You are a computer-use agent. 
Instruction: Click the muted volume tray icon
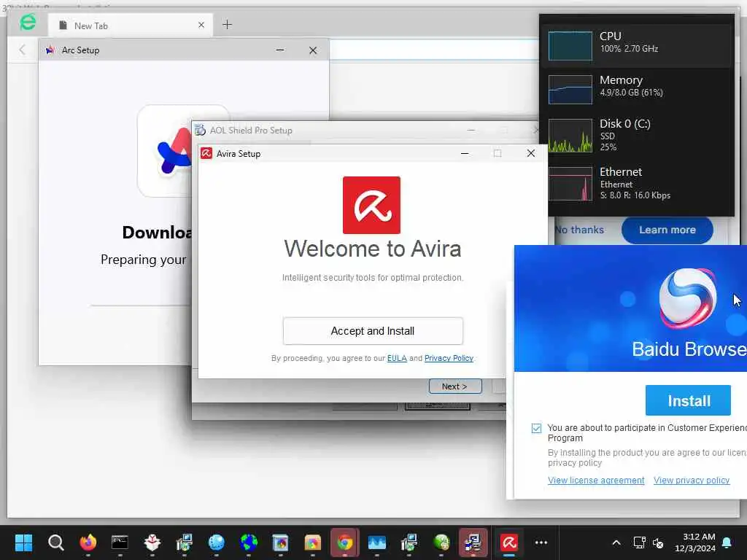[x=659, y=542]
